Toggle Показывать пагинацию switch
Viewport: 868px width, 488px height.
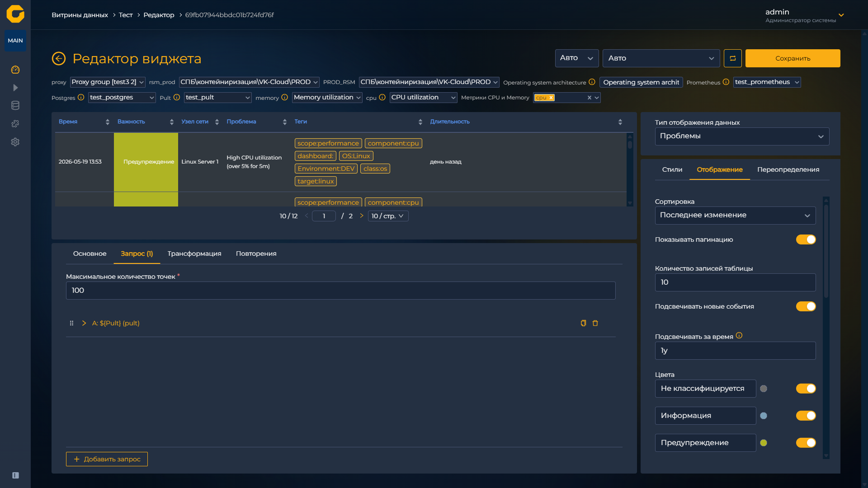(x=806, y=239)
